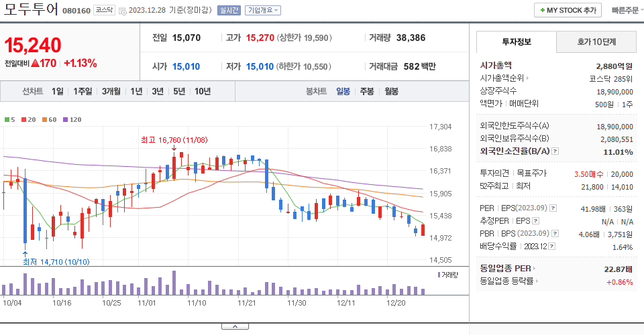Click the MY STOCK 추가 button

(568, 10)
